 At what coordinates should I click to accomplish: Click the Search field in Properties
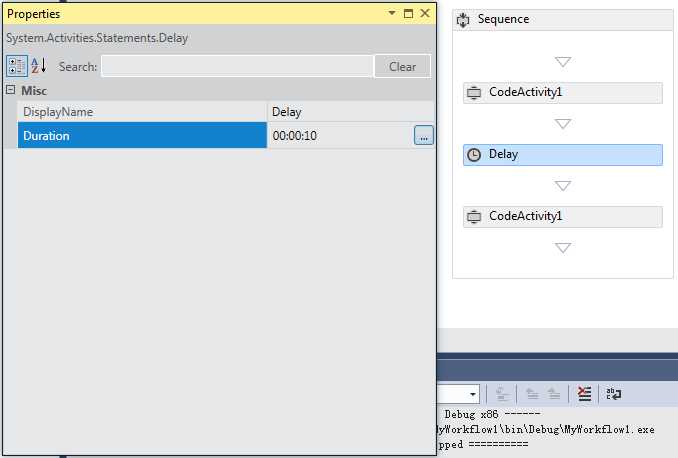click(x=237, y=66)
